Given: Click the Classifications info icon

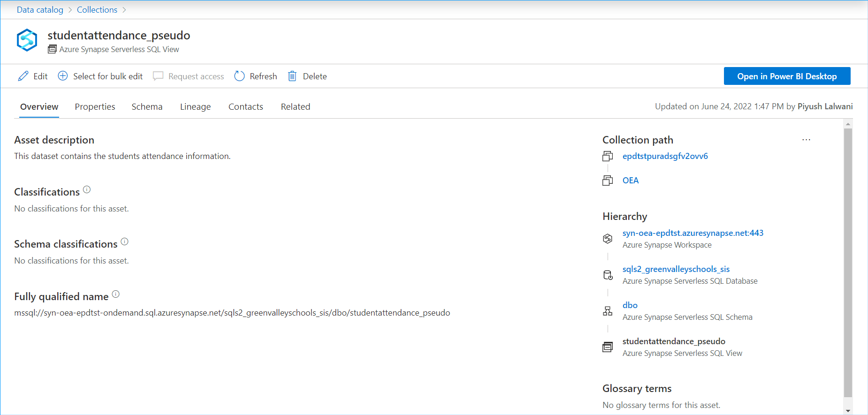Looking at the screenshot, I should 87,189.
